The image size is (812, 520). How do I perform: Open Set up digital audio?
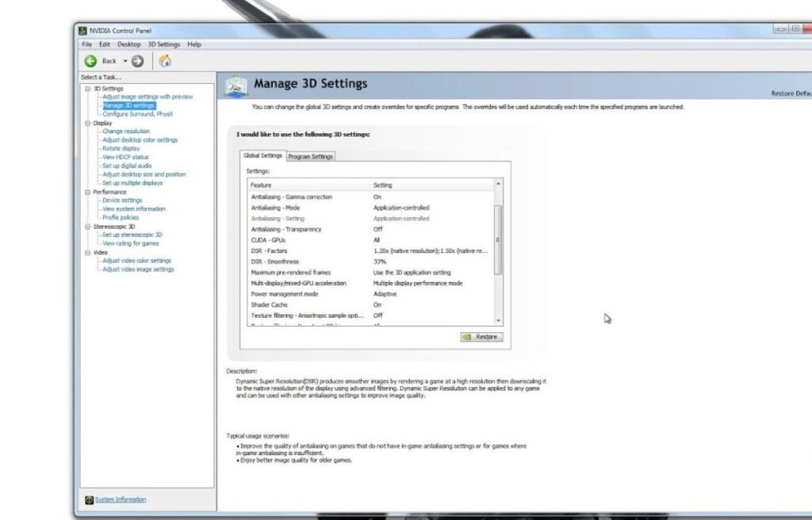127,166
